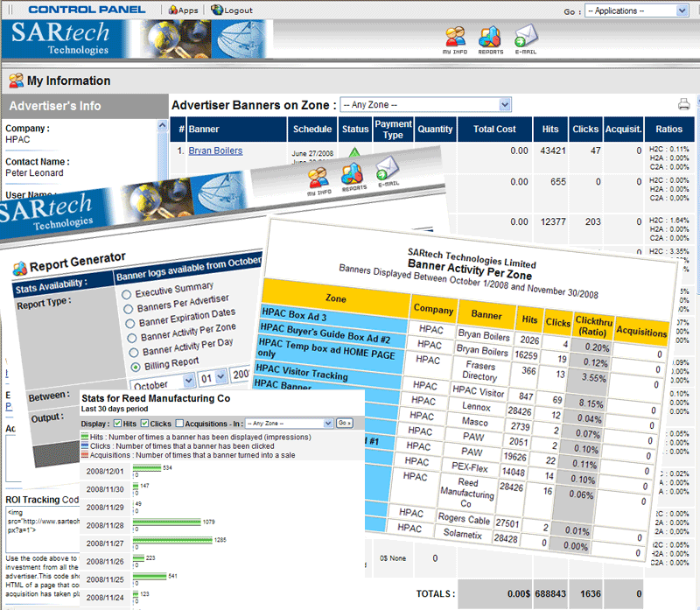The height and width of the screenshot is (610, 700).
Task: Click the 'Frasers Directory' banner cell
Action: click(479, 371)
